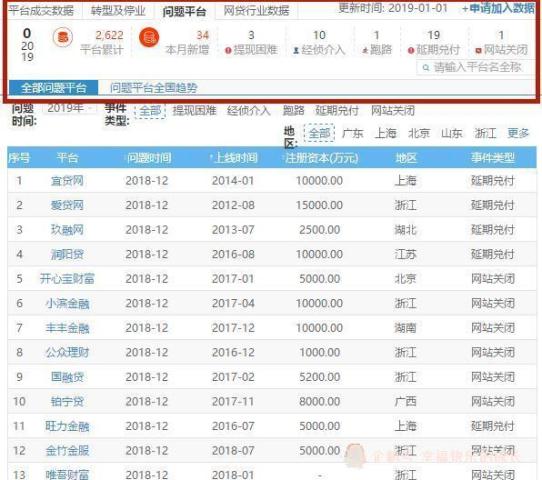Click the 更新时间 2019-01-01 text

[393, 8]
